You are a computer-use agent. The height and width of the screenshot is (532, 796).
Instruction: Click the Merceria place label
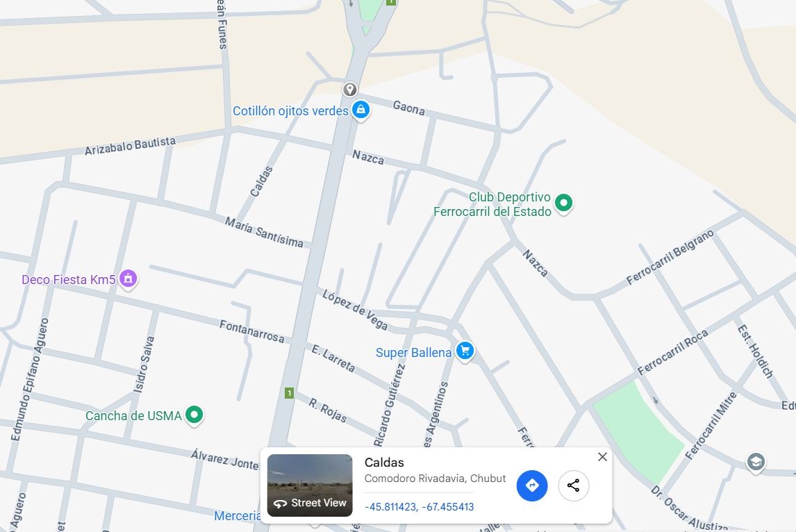click(x=238, y=516)
